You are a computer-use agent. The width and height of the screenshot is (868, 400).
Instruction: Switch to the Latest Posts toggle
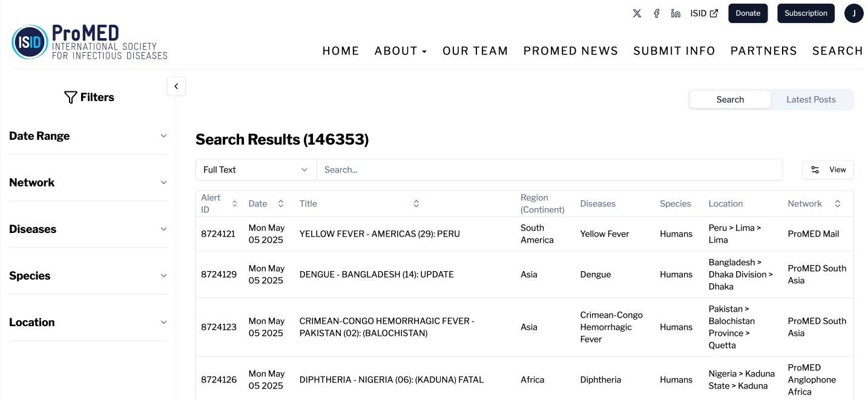click(x=811, y=99)
